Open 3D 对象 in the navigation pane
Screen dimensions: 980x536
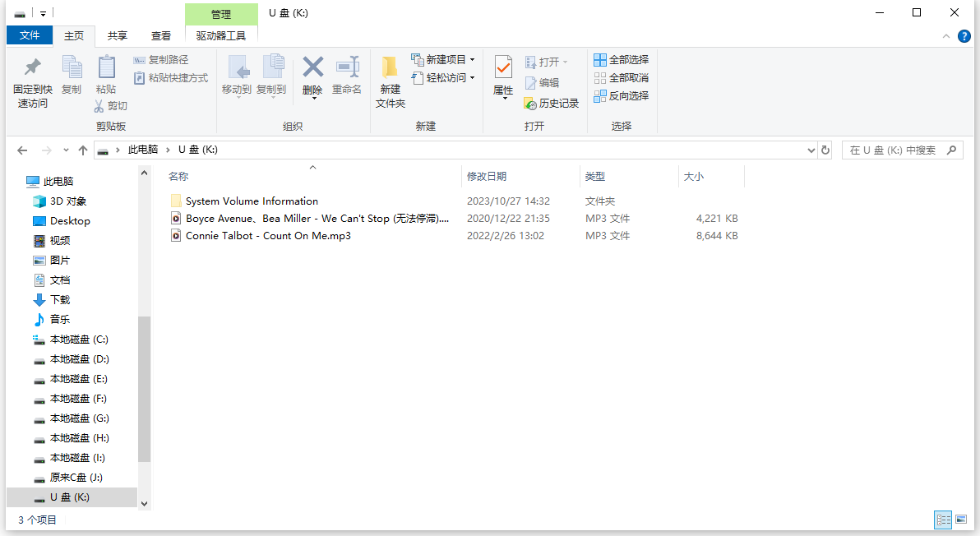(x=68, y=201)
